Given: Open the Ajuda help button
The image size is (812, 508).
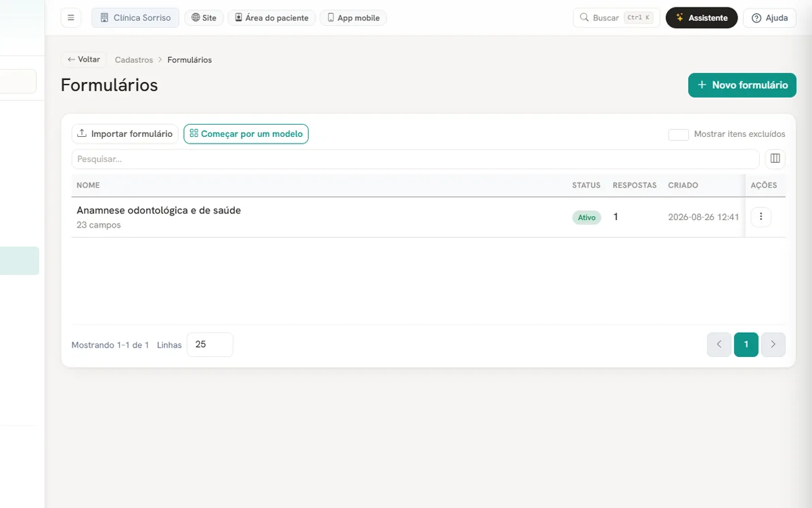Looking at the screenshot, I should (x=770, y=18).
